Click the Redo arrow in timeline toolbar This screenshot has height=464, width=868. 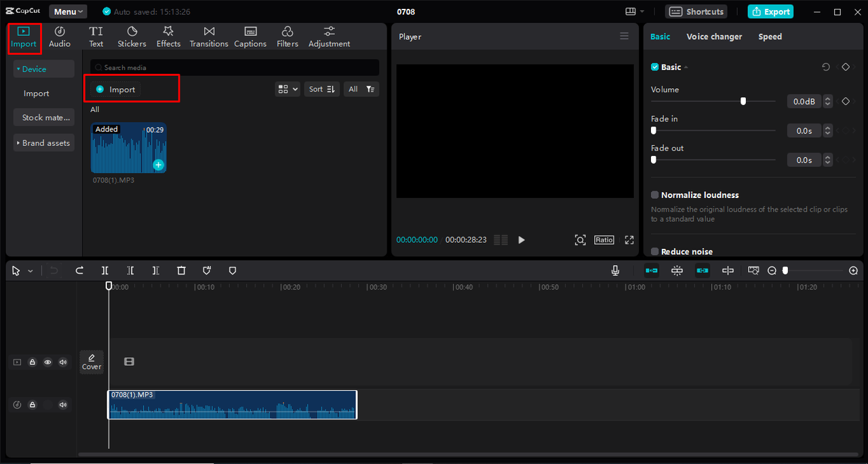[x=79, y=271]
